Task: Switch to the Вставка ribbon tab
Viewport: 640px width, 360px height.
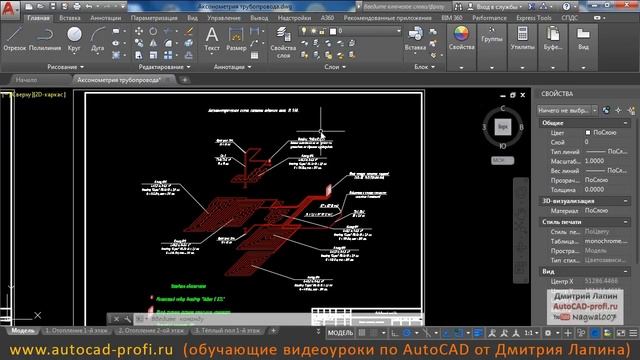Action: [x=69, y=18]
